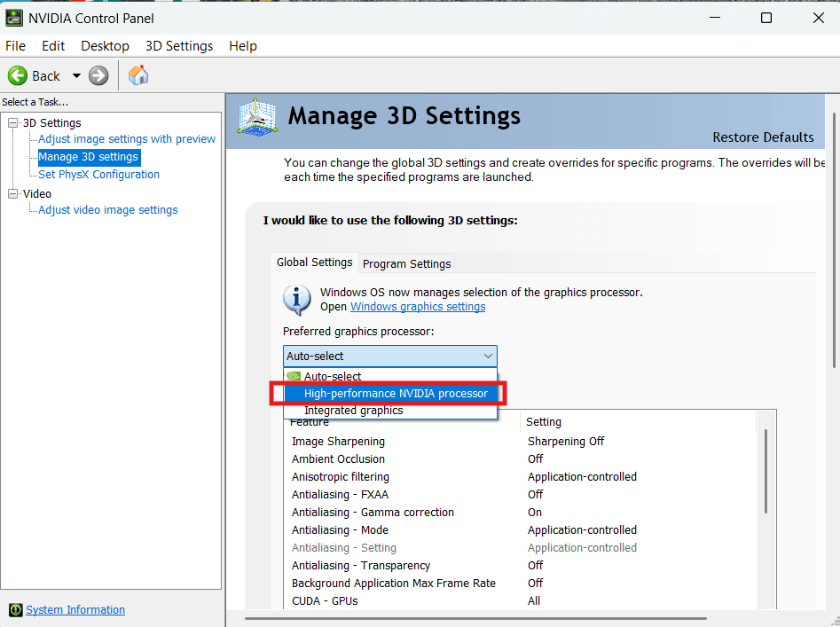
Task: Open the 3D Settings menu
Action: (179, 46)
